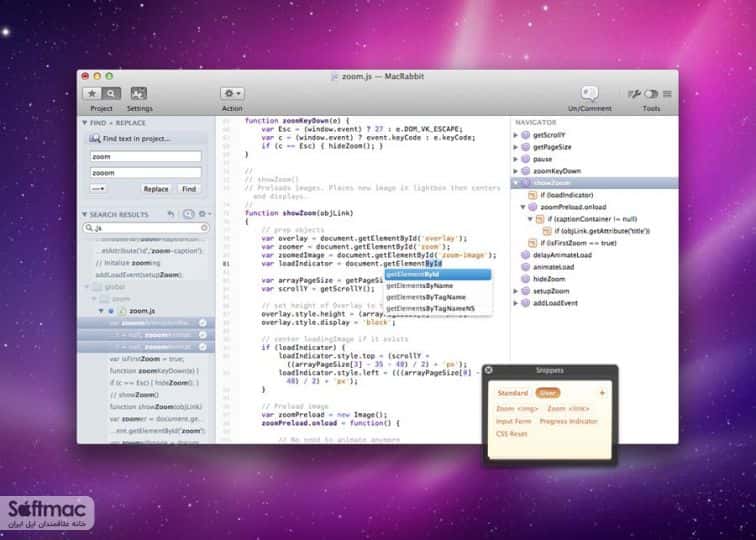Click the 'Find text in project...' binoculars icon
Screen dimensions: 756x540
coord(94,139)
